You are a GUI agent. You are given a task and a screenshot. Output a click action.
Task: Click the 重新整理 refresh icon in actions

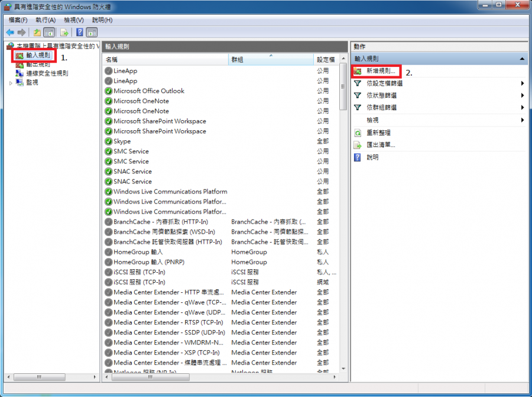coord(357,133)
